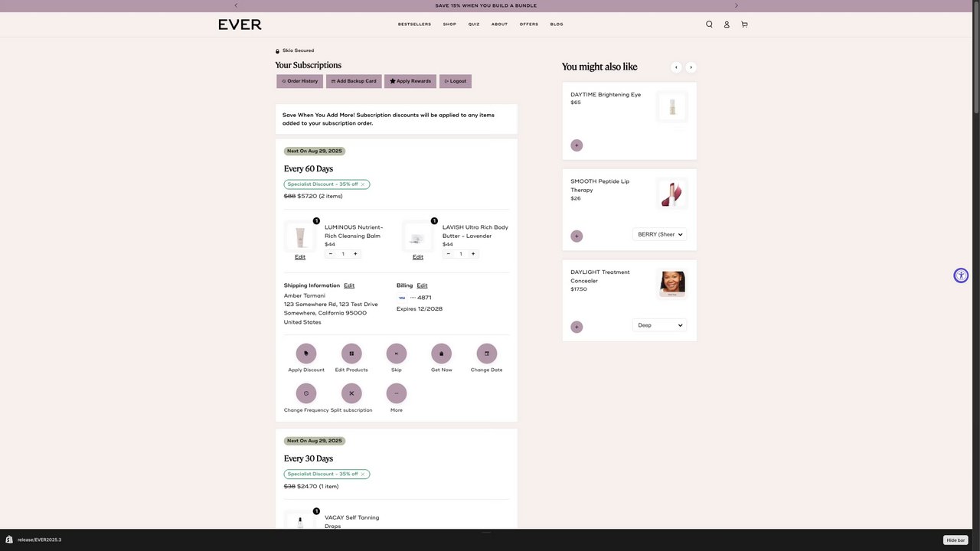This screenshot has height=551, width=980.
Task: Click Hide bar button
Action: [x=955, y=540]
